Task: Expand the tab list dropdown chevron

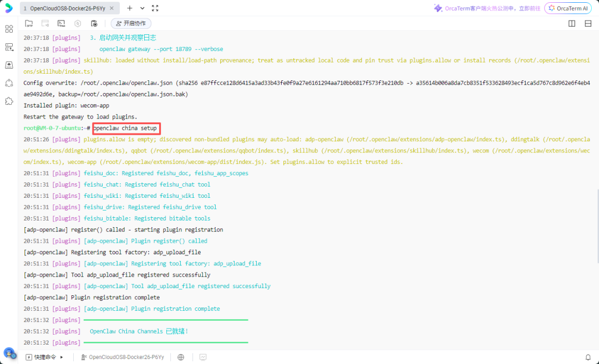Action: (143, 8)
